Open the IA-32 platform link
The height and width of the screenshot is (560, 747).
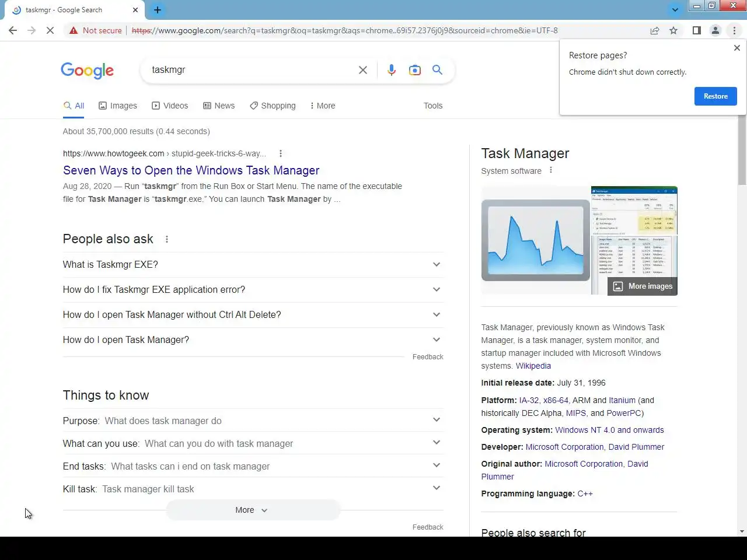529,400
